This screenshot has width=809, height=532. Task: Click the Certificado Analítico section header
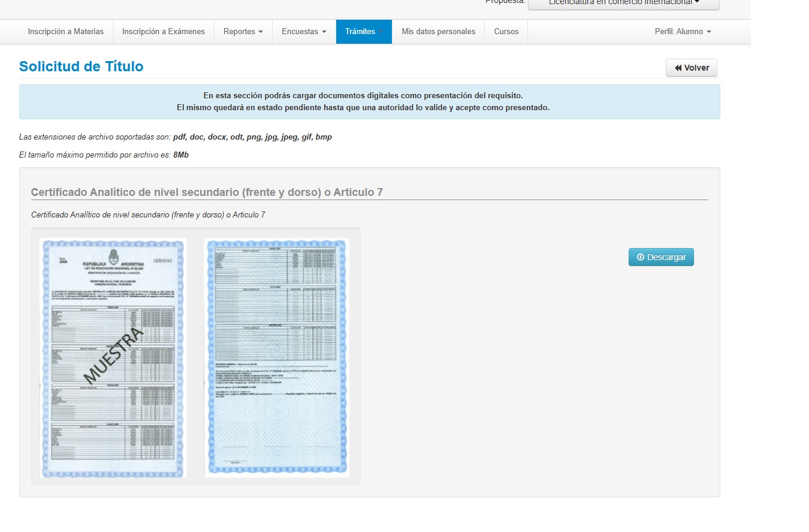coord(207,192)
